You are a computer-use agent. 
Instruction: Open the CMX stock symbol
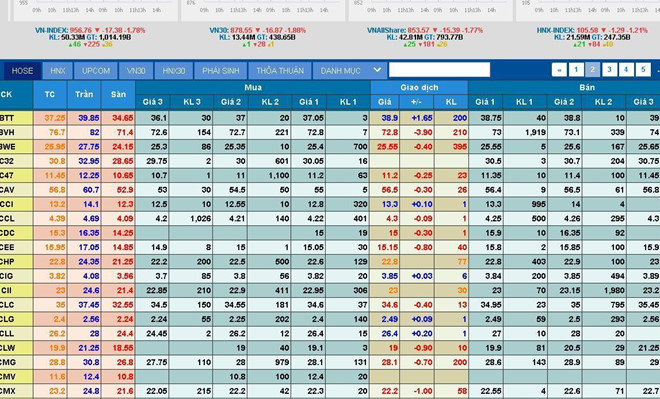tap(8, 391)
